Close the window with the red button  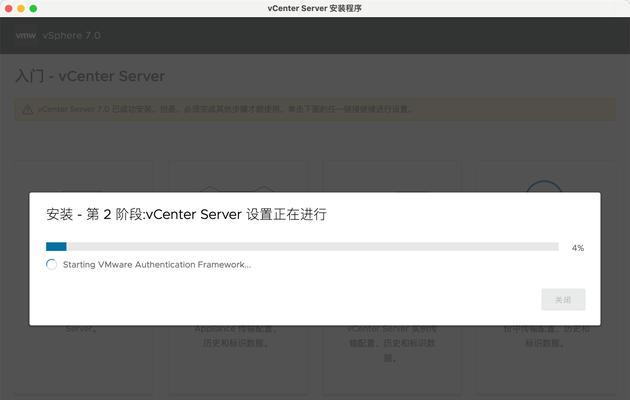pyautogui.click(x=8, y=8)
